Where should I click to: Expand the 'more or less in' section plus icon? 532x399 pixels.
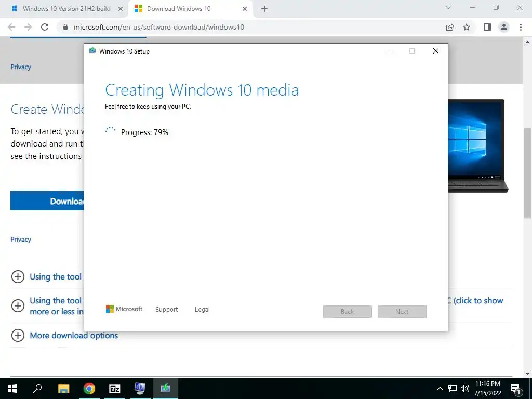18,305
